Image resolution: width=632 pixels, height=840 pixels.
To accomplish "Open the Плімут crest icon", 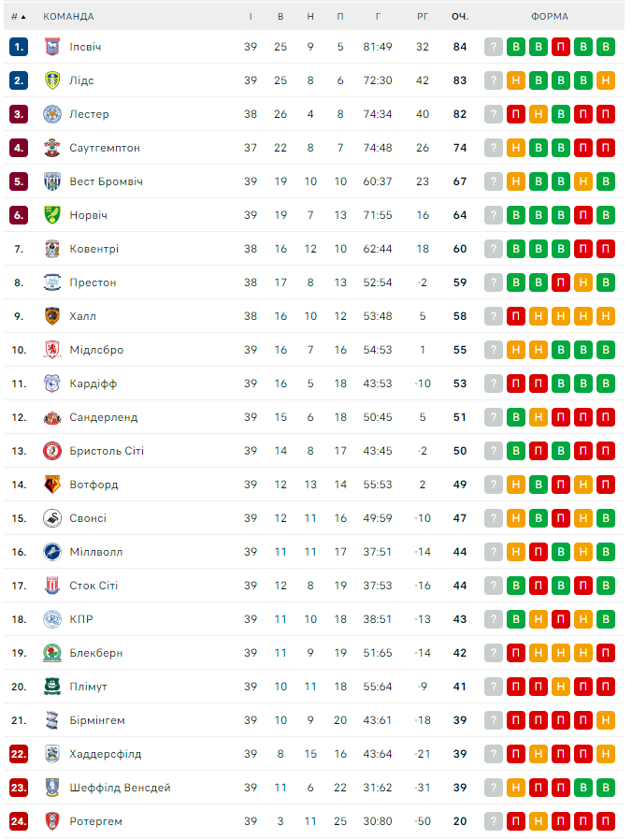I will pyautogui.click(x=51, y=687).
